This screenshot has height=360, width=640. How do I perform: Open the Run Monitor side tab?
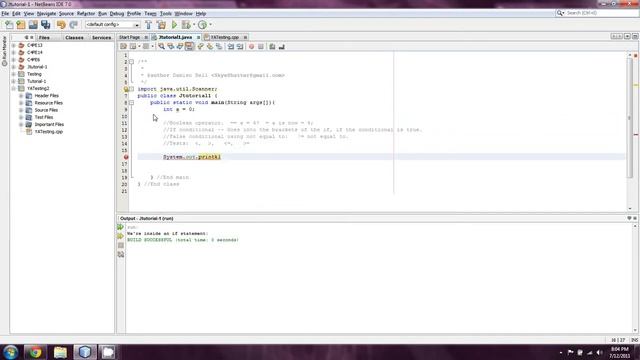point(4,51)
